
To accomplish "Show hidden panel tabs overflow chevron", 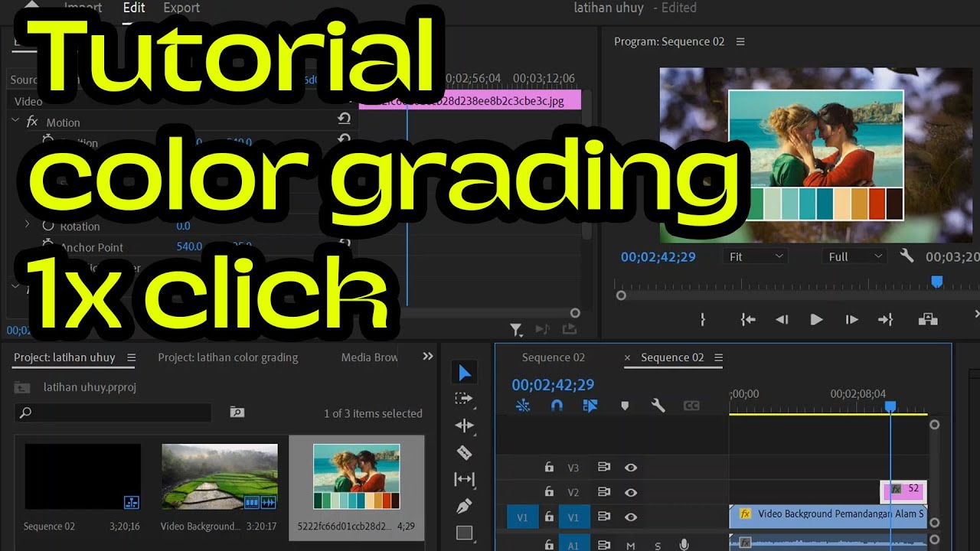I will (428, 357).
